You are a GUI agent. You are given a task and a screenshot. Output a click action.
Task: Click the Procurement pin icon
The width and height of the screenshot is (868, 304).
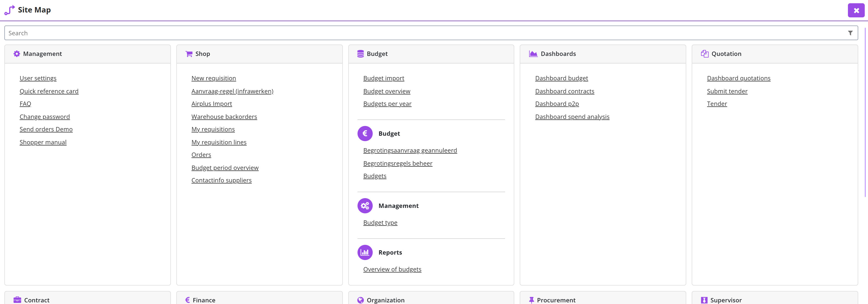pos(531,300)
